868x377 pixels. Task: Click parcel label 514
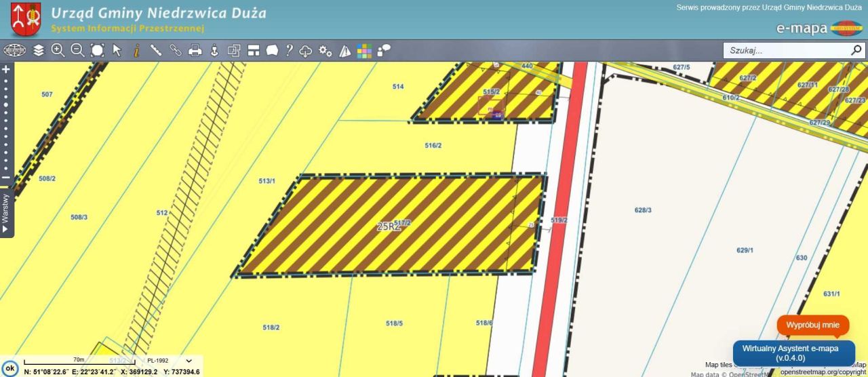click(x=398, y=87)
